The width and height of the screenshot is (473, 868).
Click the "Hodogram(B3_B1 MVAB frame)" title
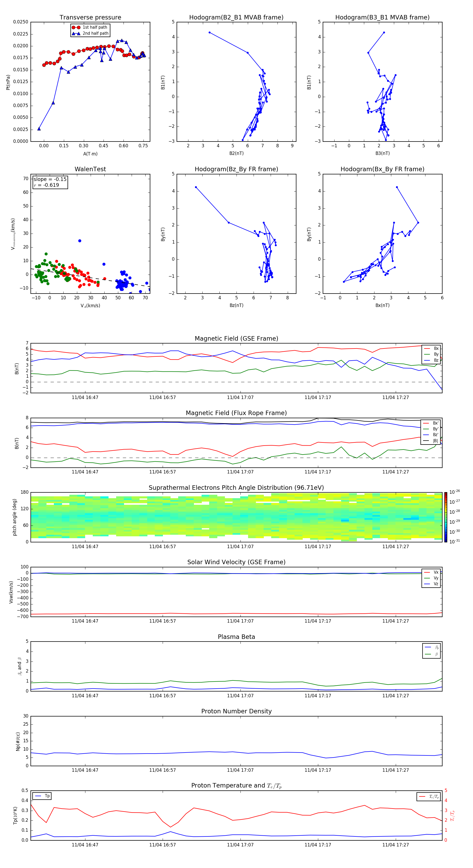(382, 18)
